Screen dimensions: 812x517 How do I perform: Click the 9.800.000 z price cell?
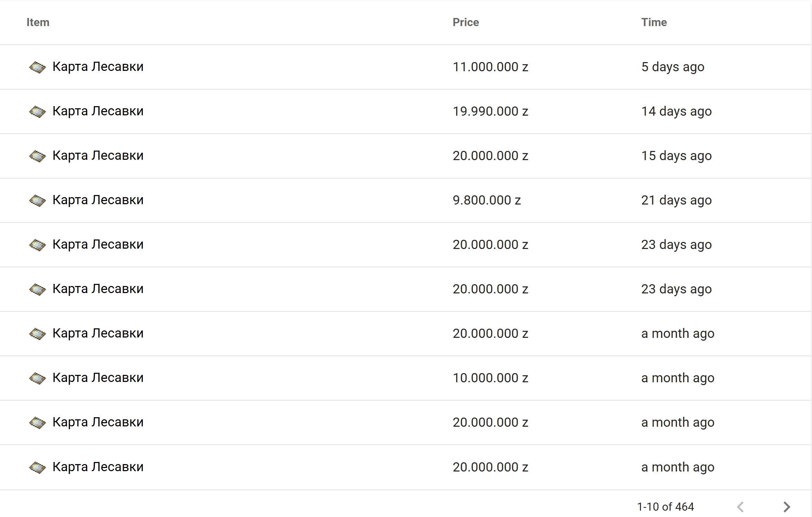point(487,200)
